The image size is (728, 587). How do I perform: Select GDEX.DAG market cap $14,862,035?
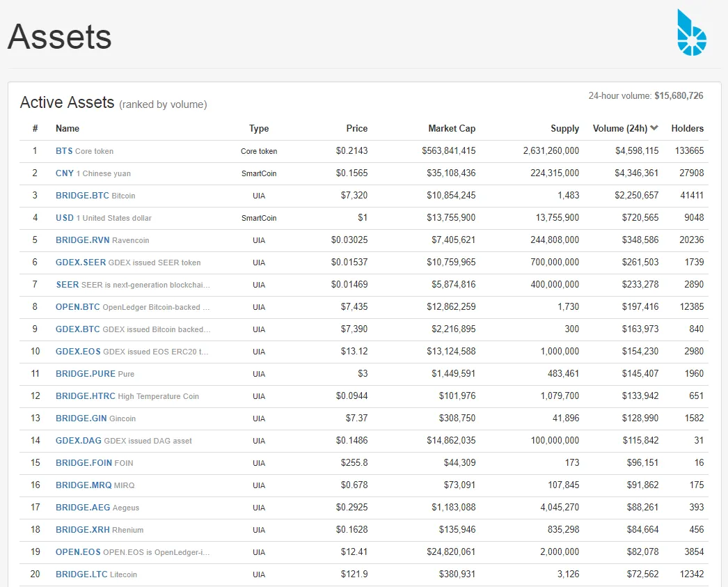451,441
